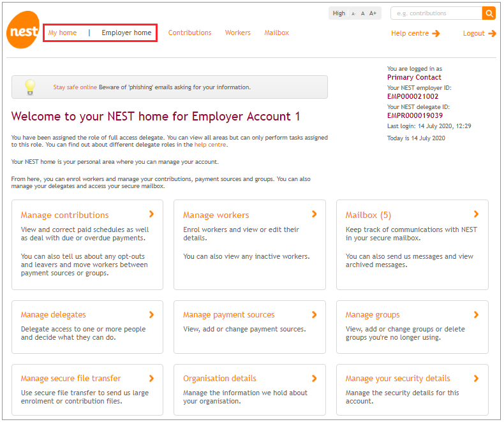Click 'You can also view any inactive workers.' text
The width and height of the screenshot is (504, 422).
coord(246,256)
